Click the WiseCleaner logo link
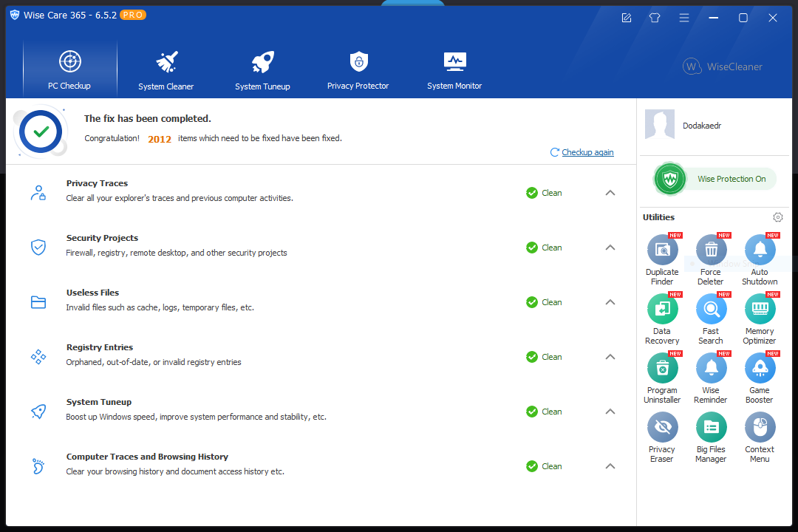This screenshot has height=532, width=798. (x=722, y=66)
